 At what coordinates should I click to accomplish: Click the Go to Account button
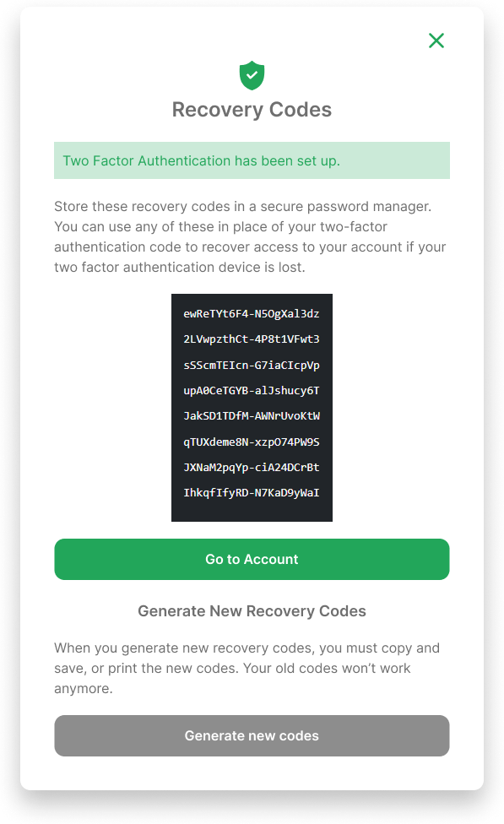click(x=251, y=559)
